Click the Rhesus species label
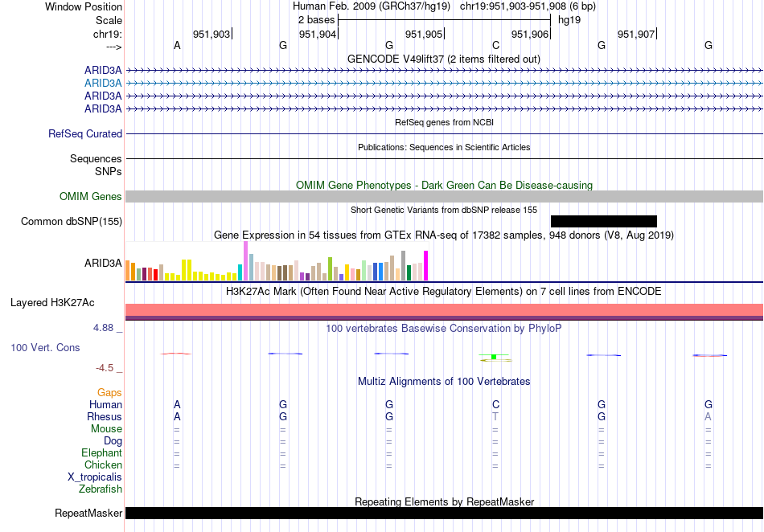The height and width of the screenshot is (532, 764). (105, 417)
